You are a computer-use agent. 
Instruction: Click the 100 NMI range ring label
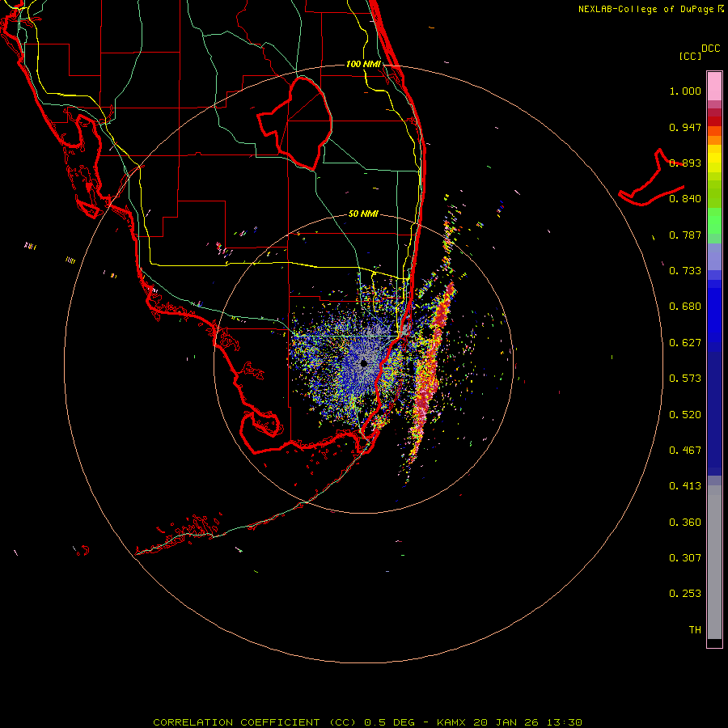(x=363, y=64)
